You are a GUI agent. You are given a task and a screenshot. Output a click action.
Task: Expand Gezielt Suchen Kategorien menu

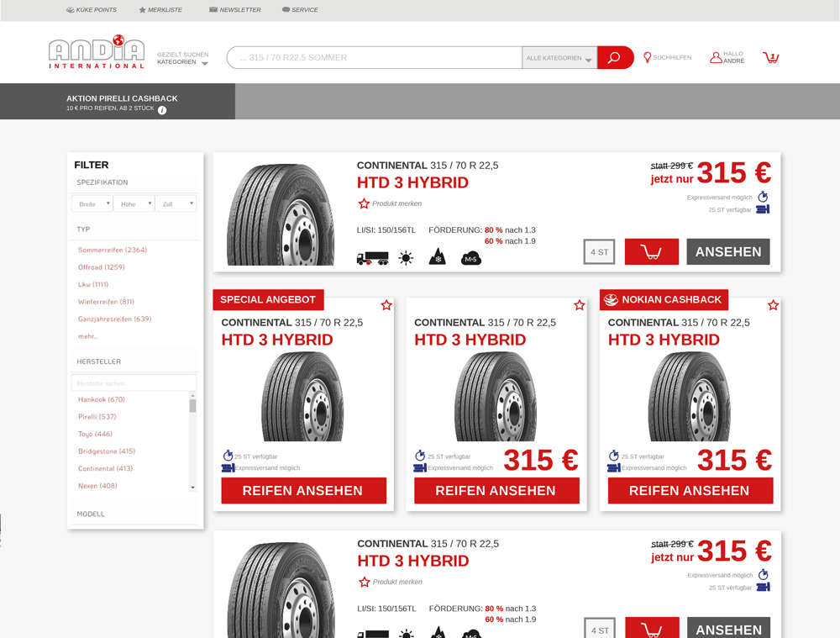(182, 59)
